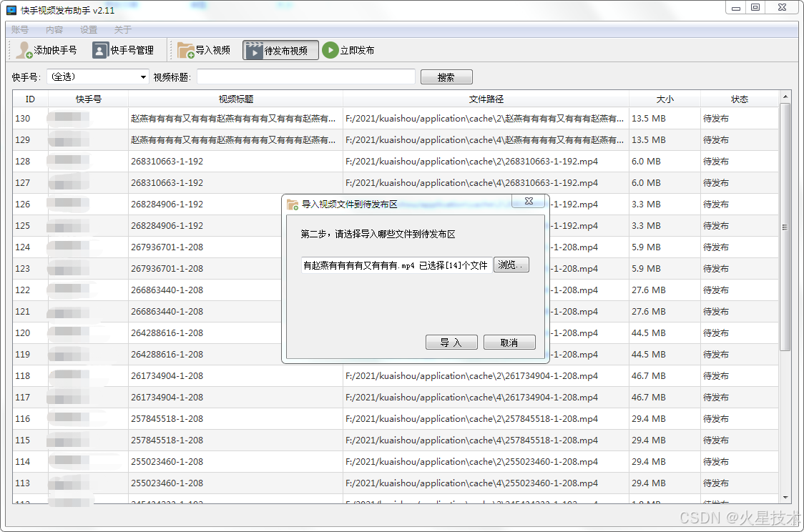Click file path of row 117
The width and height of the screenshot is (804, 532).
471,398
